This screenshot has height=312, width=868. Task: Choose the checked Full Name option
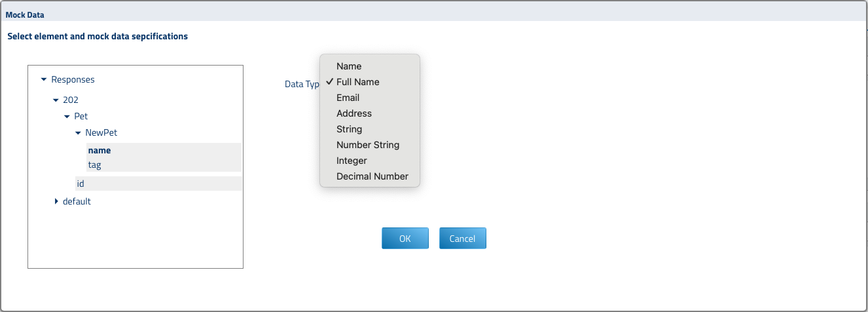point(357,82)
